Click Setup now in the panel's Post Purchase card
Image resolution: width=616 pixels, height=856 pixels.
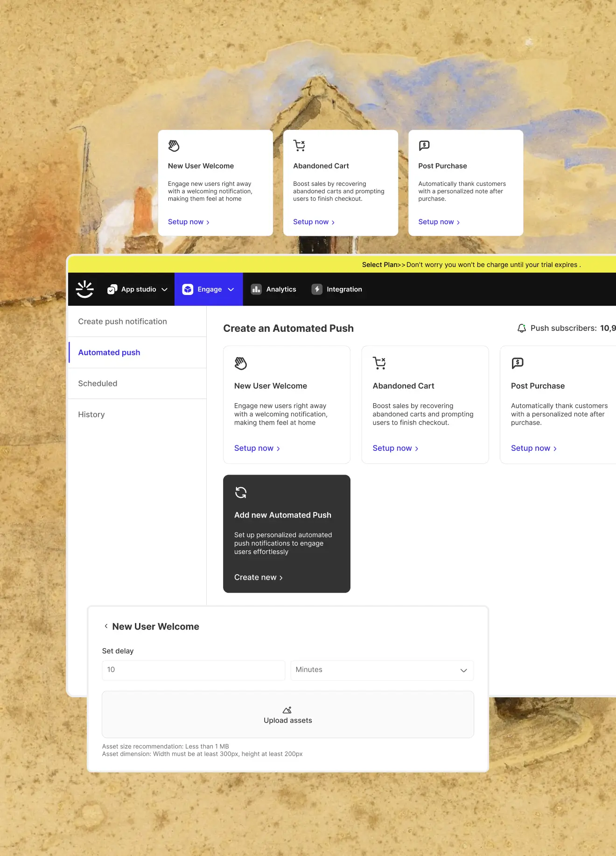tap(534, 448)
